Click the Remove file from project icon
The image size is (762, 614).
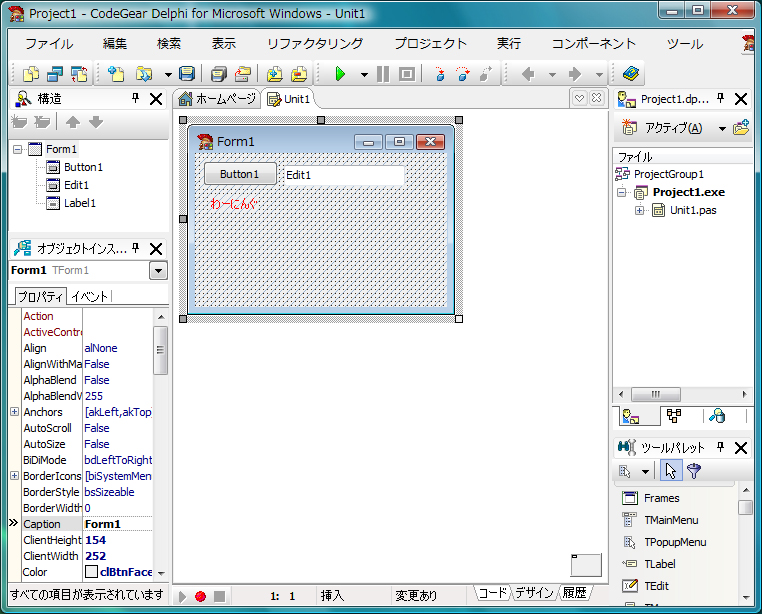point(299,74)
